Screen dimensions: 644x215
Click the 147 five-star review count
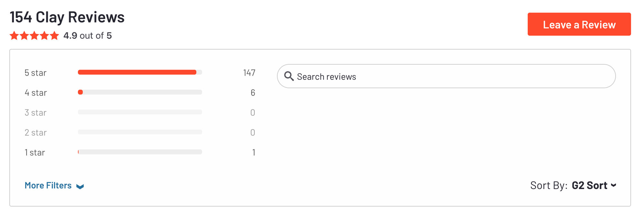coord(249,73)
